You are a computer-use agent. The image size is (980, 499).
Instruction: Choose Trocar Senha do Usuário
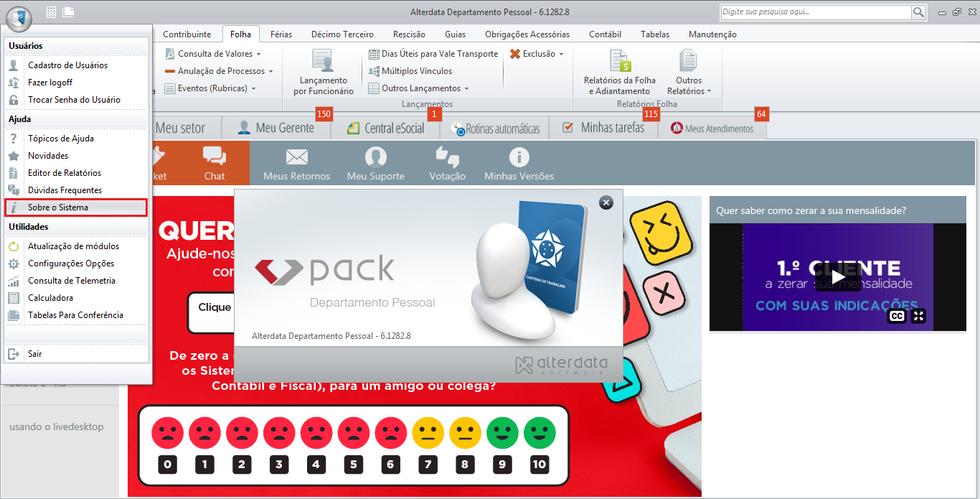pyautogui.click(x=77, y=100)
